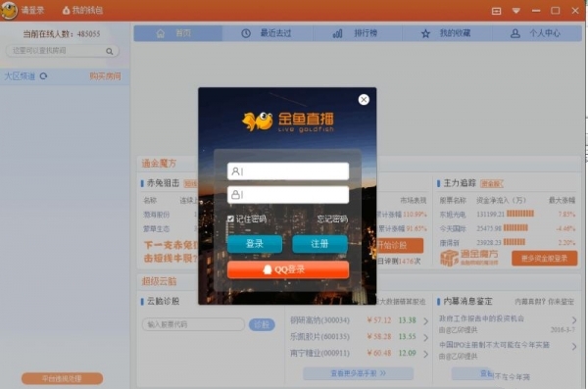Click 平台违规处理 button at bottom
Viewport: 588px width, 389px height.
[63, 378]
